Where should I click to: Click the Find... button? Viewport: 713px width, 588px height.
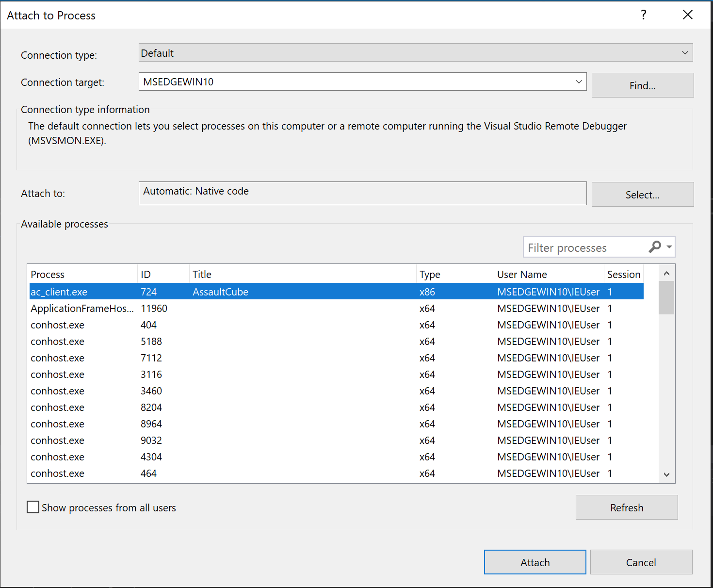pyautogui.click(x=643, y=85)
